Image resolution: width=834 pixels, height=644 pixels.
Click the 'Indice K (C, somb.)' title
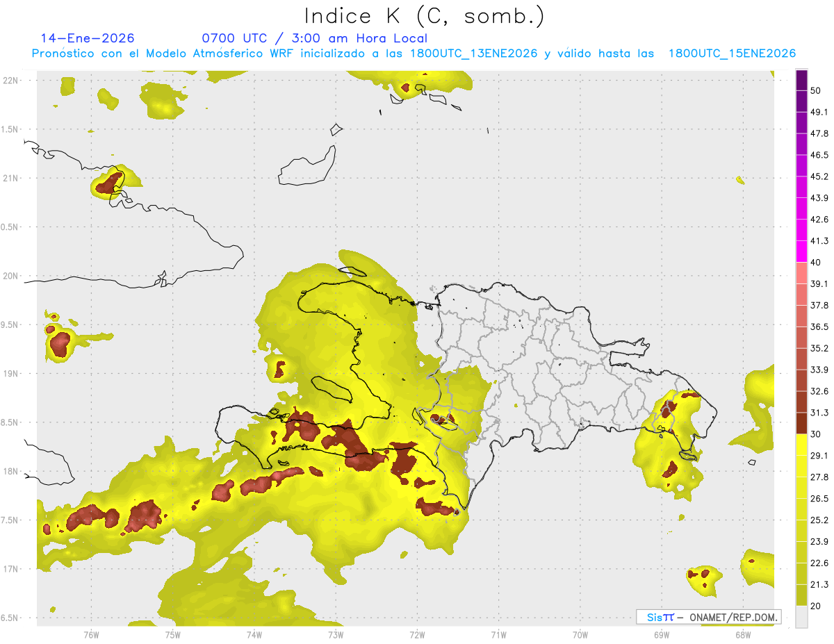[425, 15]
